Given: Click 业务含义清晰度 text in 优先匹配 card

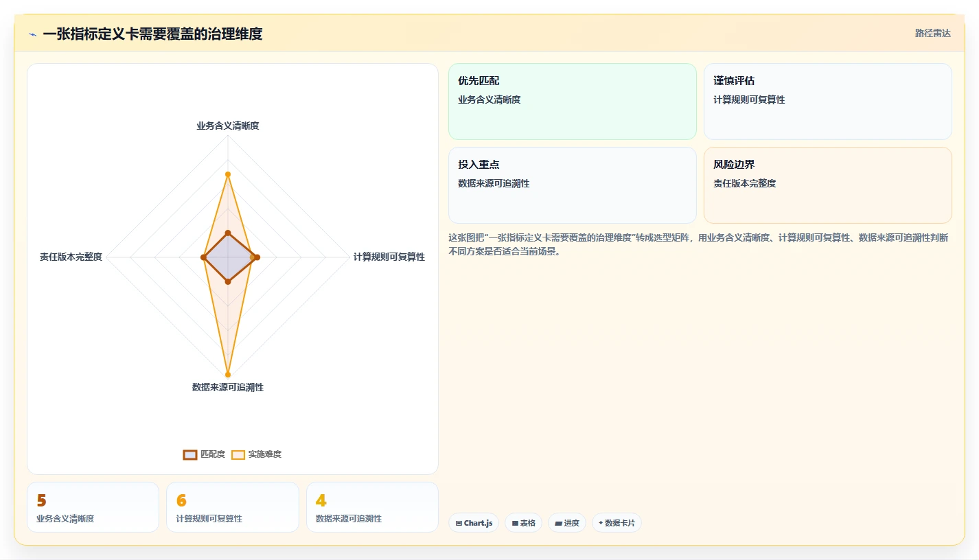Looking at the screenshot, I should click(x=489, y=100).
